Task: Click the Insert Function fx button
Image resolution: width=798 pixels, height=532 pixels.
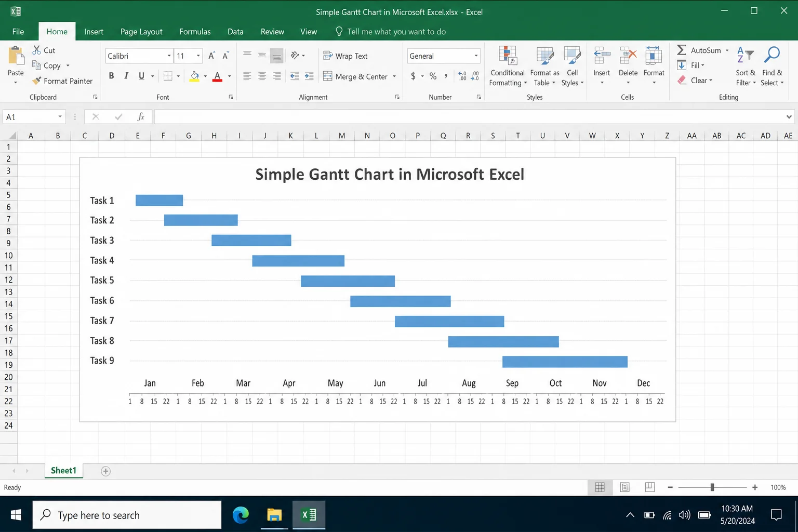Action: click(140, 117)
